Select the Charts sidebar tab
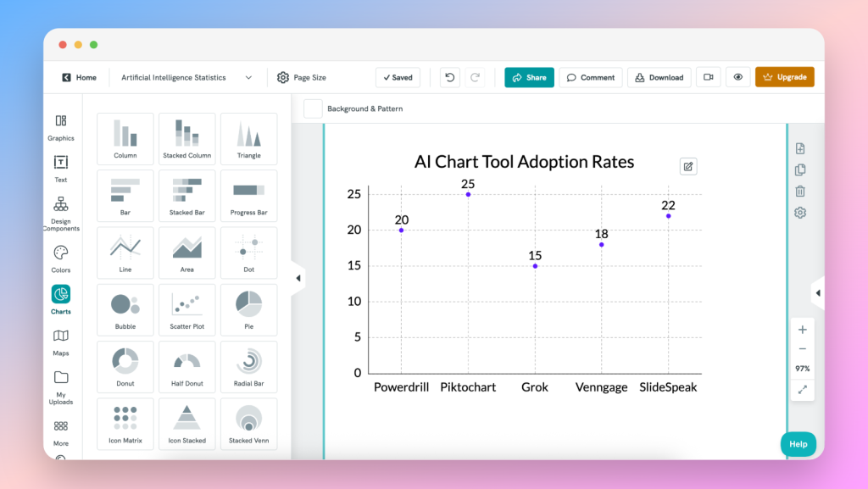 61,299
